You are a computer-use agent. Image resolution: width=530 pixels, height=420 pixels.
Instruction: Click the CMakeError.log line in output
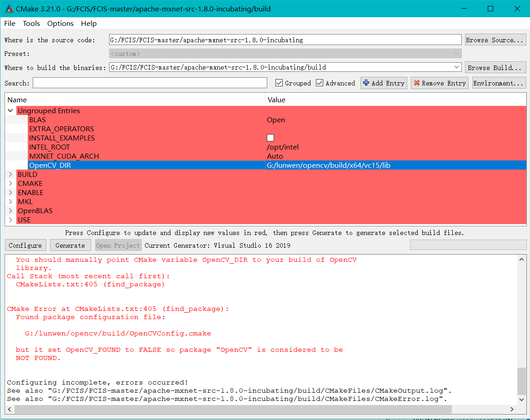point(227,399)
